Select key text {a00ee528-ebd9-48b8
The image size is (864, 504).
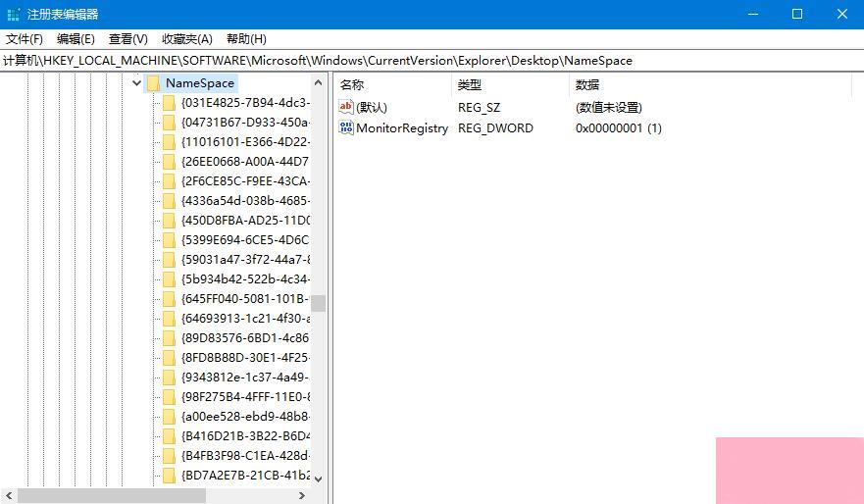(245, 417)
